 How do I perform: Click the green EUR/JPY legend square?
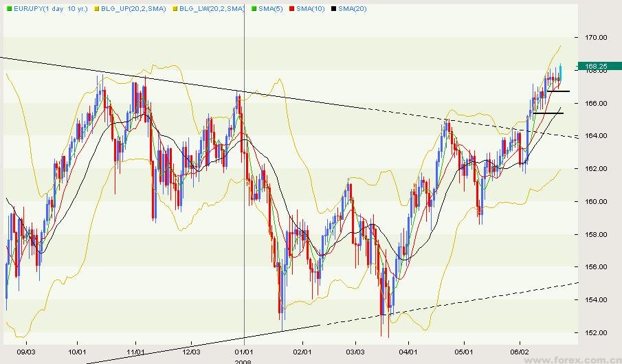pyautogui.click(x=10, y=8)
